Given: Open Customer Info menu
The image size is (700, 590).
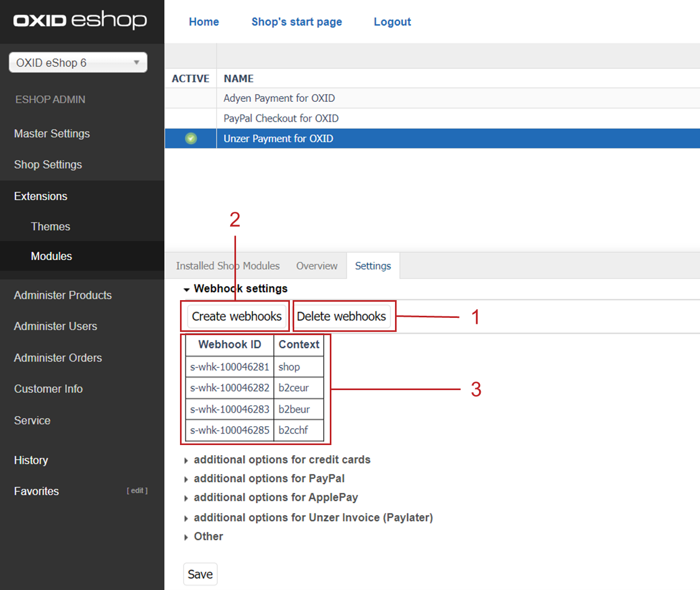Looking at the screenshot, I should [48, 389].
